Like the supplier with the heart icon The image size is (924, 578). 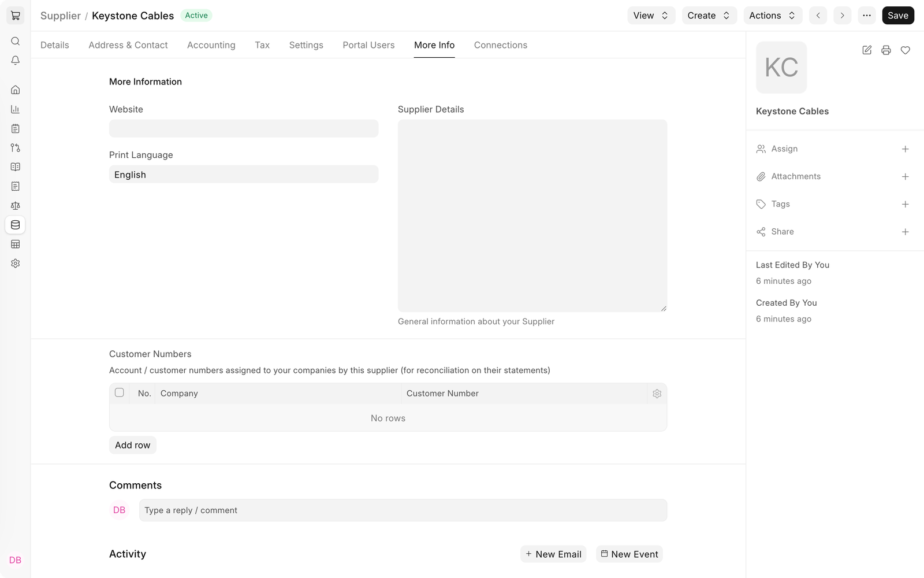[x=906, y=50]
